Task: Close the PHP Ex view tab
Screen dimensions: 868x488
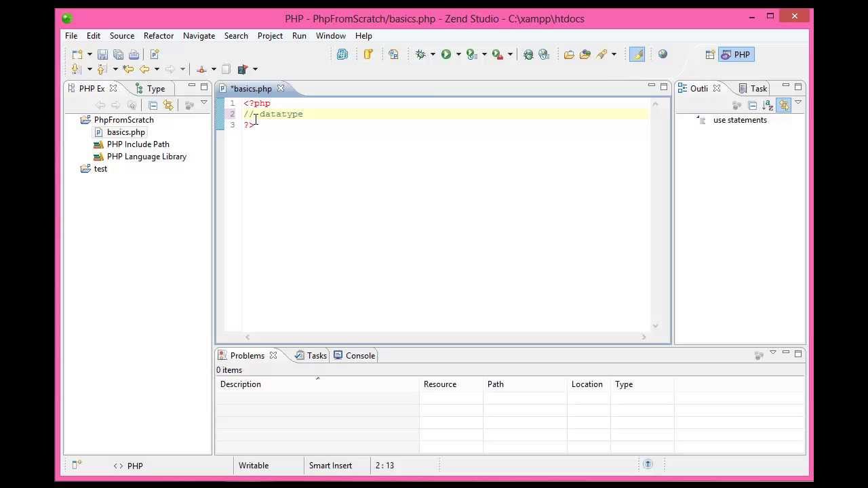Action: pyautogui.click(x=113, y=89)
